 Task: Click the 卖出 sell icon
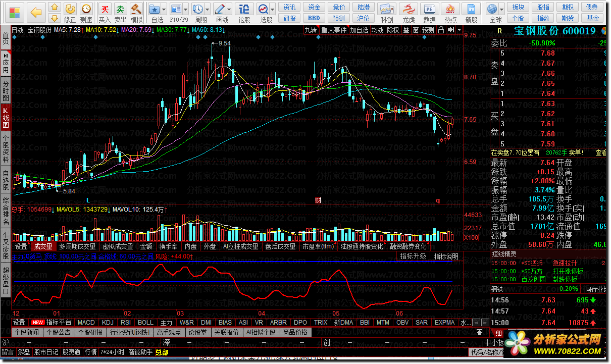click(120, 9)
